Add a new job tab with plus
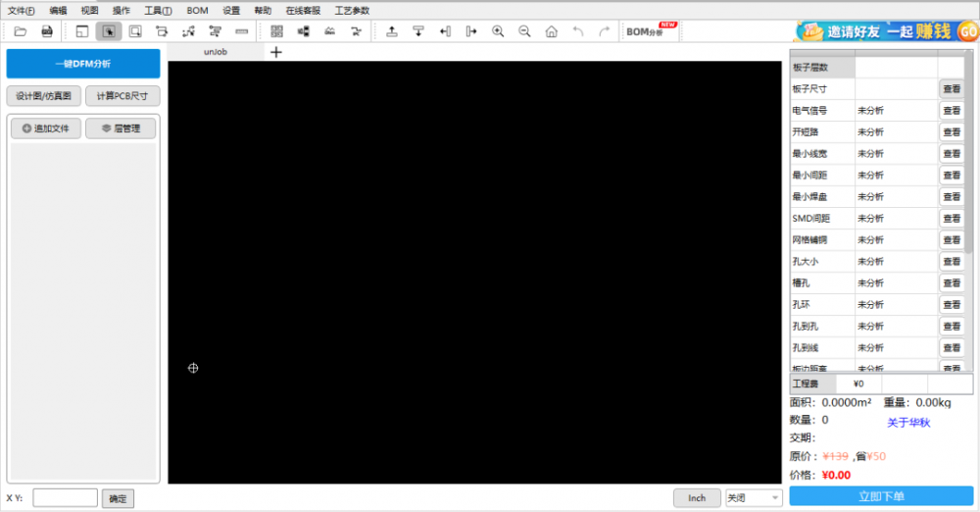Image resolution: width=980 pixels, height=512 pixels. 276,52
